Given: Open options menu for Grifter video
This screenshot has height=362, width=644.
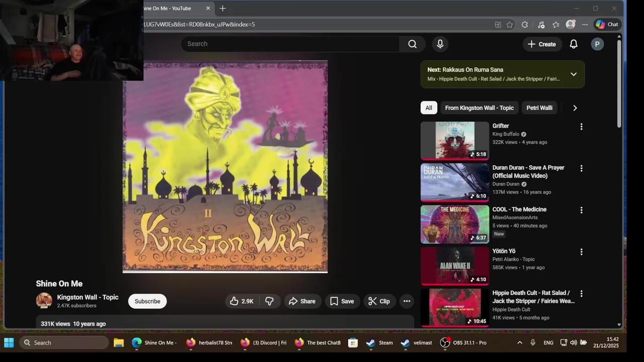Looking at the screenshot, I should pos(581,127).
